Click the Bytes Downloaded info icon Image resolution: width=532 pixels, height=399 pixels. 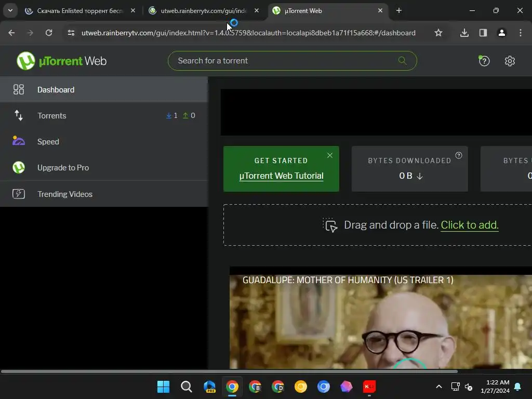[x=459, y=155]
